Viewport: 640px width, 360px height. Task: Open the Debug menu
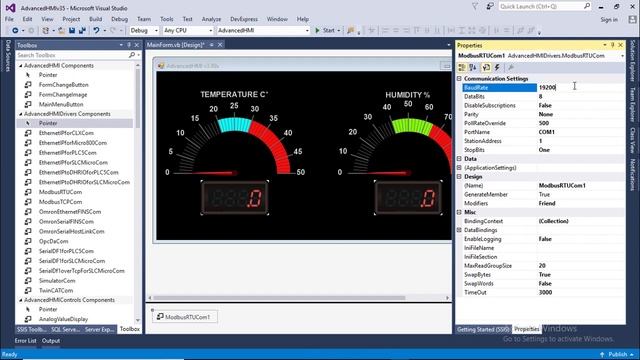(119, 19)
